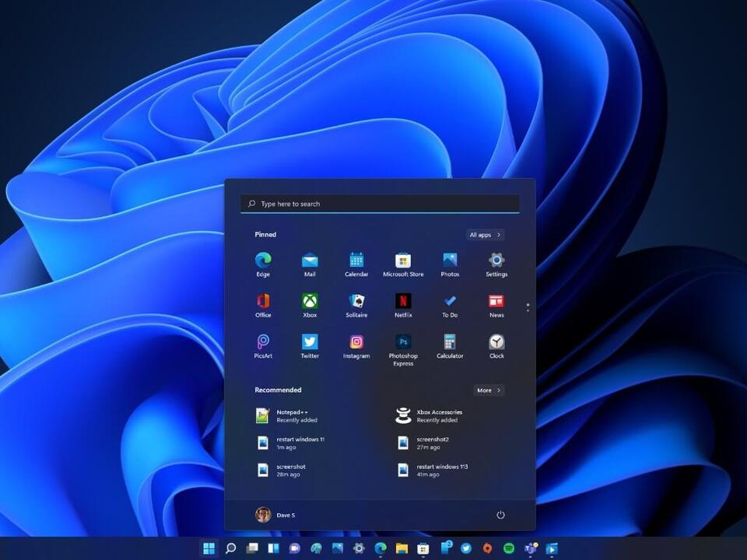Click the 'Pinned' section heading
747x560 pixels.
pyautogui.click(x=265, y=234)
